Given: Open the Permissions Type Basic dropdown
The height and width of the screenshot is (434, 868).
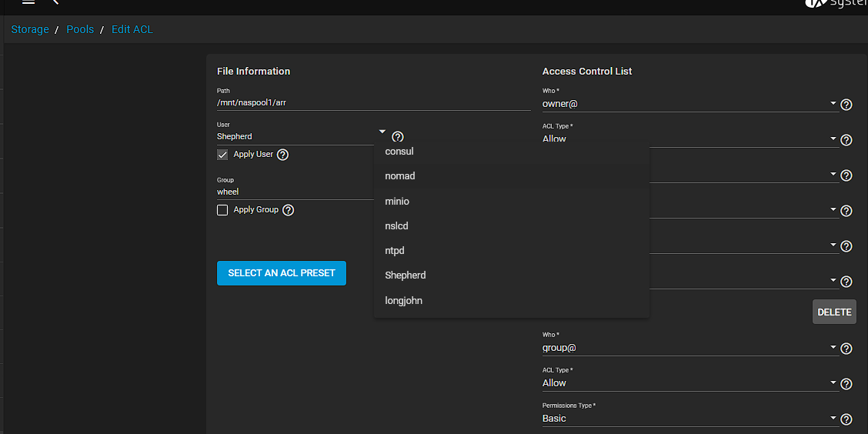Looking at the screenshot, I should tap(689, 419).
